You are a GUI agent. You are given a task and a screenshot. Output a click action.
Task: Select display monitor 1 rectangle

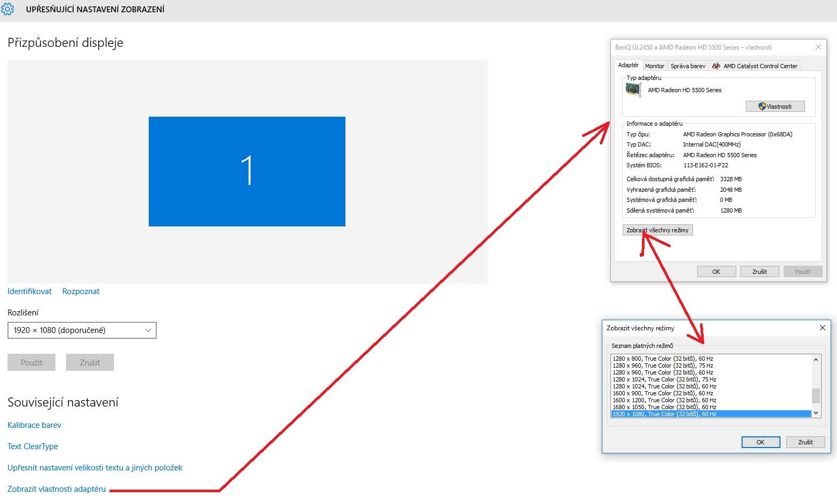[247, 172]
